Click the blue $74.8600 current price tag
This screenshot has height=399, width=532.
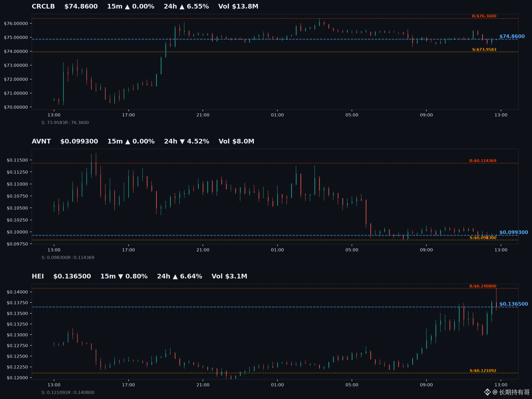(x=512, y=36)
